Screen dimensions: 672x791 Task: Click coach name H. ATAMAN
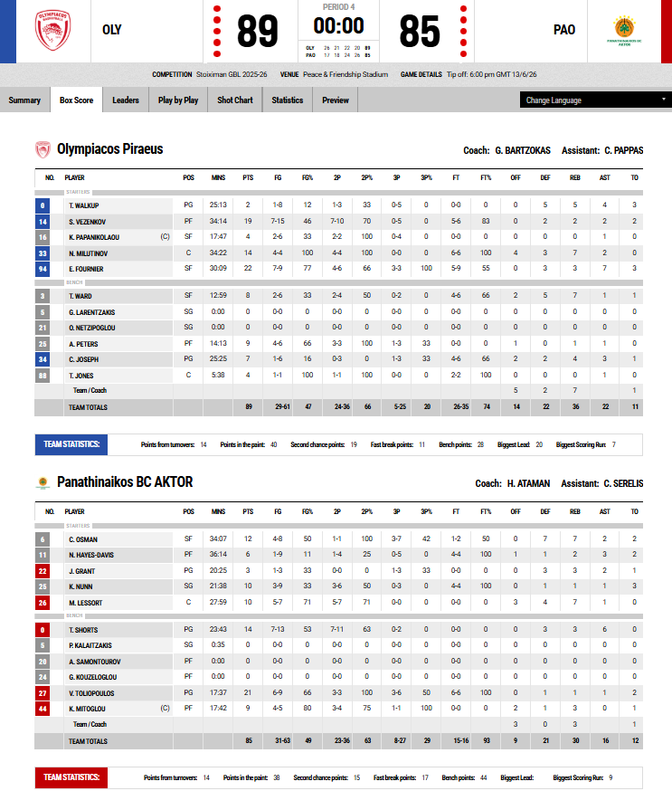pos(528,483)
